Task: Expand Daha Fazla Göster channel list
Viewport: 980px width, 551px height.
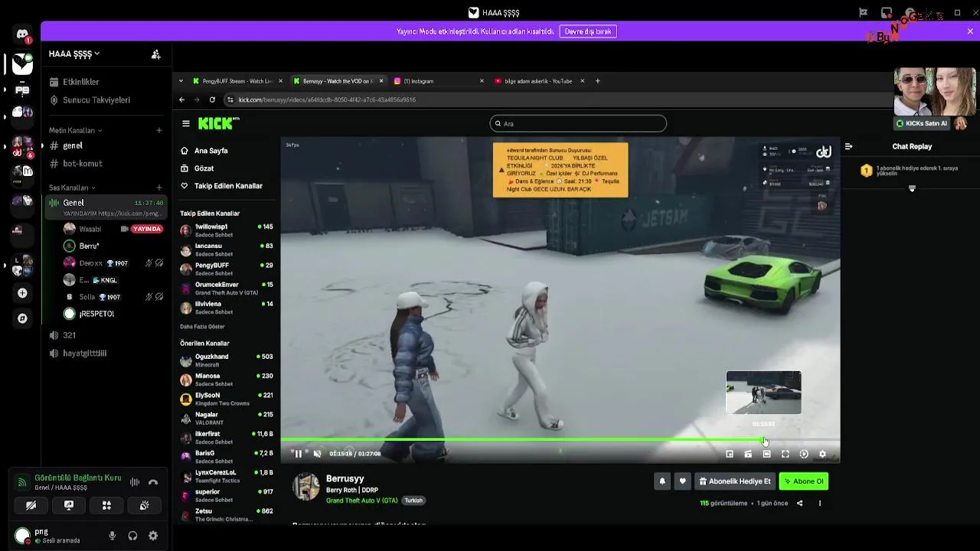Action: pyautogui.click(x=202, y=327)
